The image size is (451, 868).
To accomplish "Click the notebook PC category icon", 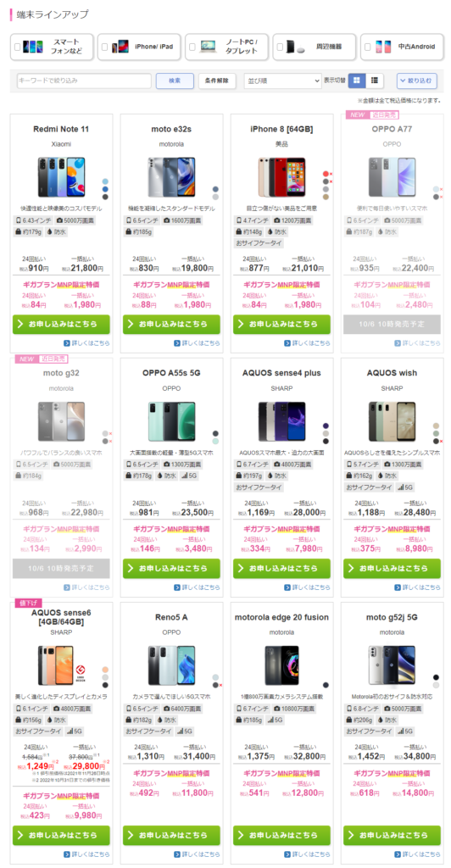I will coord(209,47).
